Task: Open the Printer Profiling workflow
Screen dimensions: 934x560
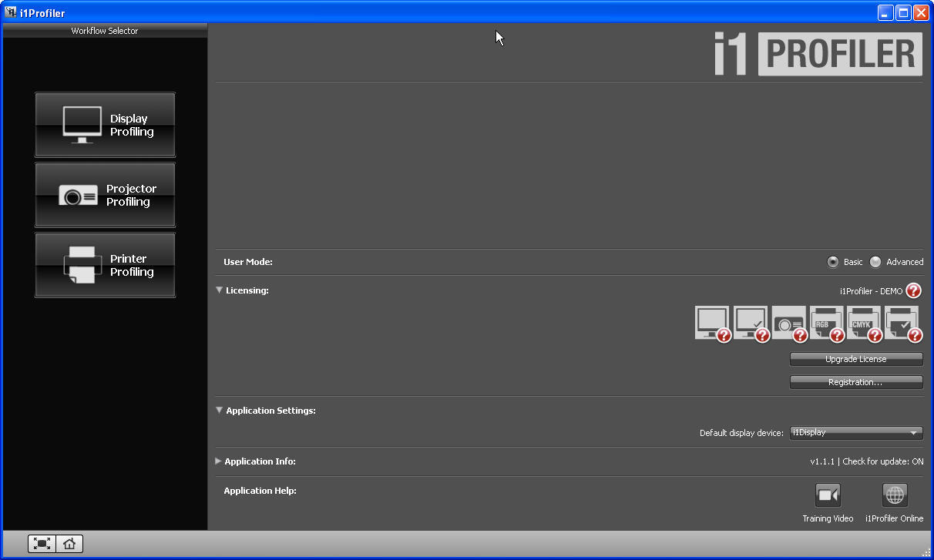Action: point(105,265)
